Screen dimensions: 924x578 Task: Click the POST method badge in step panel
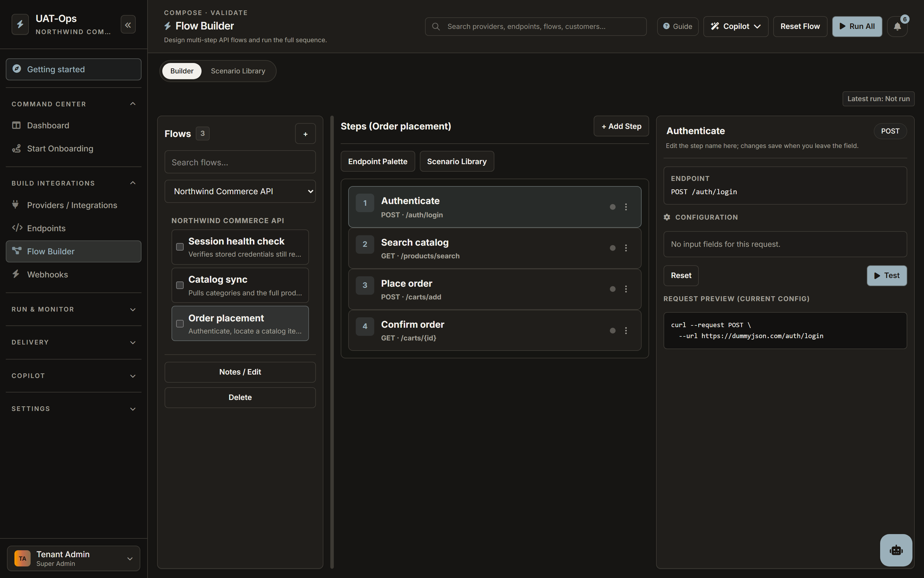(890, 131)
